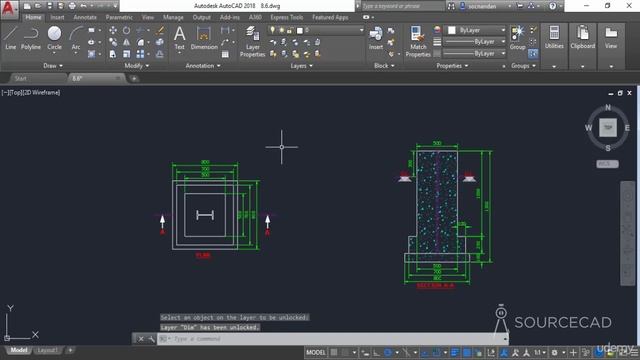Click the TOP face of the ViewCube
This screenshot has height=360, width=640.
click(608, 128)
